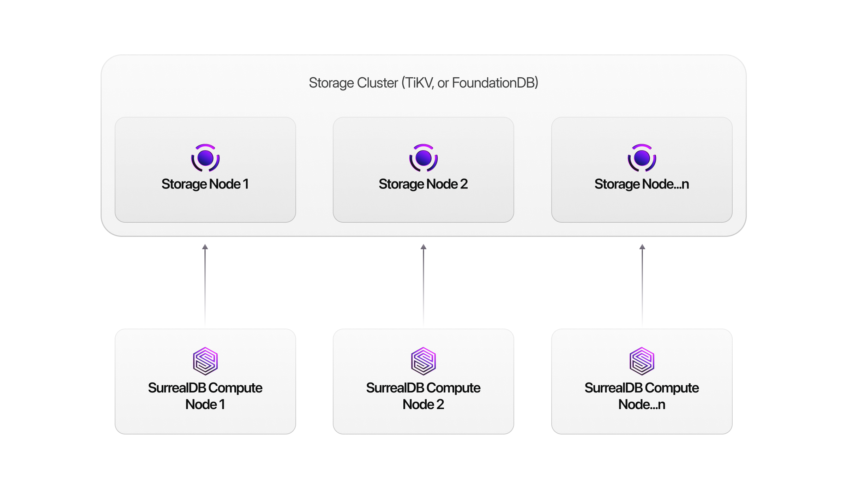
Task: Click empty top-left area of Compute Node 1 card
Action: [141, 344]
